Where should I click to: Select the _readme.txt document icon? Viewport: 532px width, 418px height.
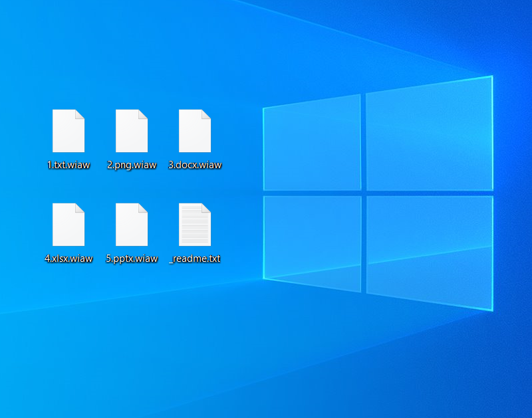195,225
